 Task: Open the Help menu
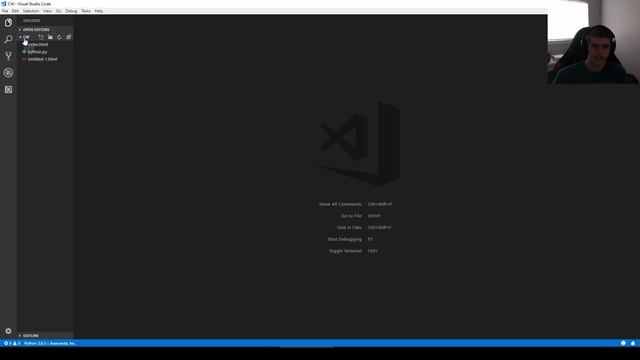coord(99,11)
